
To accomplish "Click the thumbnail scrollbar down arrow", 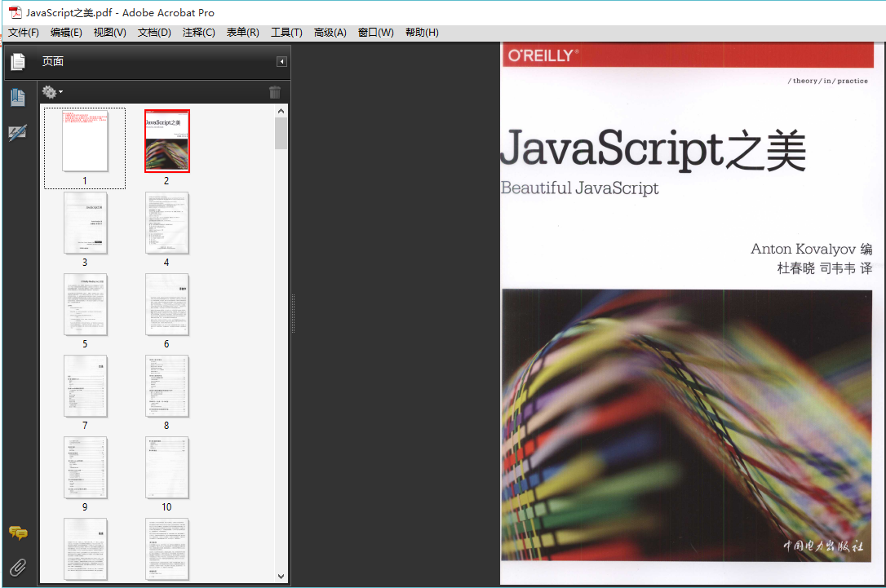I will coord(281,576).
